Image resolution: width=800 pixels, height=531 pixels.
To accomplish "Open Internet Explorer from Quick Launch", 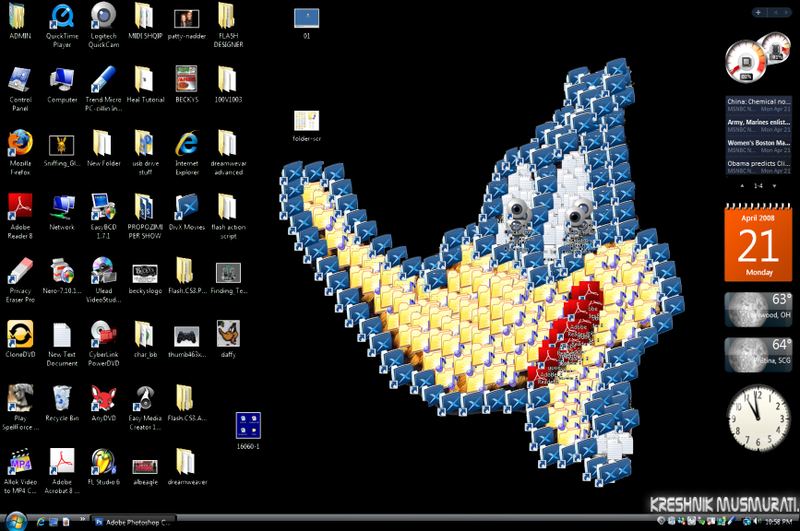I will [x=40, y=522].
